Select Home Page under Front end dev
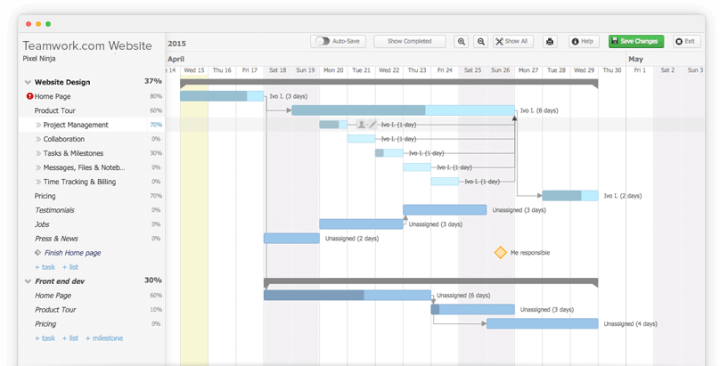This screenshot has width=720, height=366. tap(53, 296)
